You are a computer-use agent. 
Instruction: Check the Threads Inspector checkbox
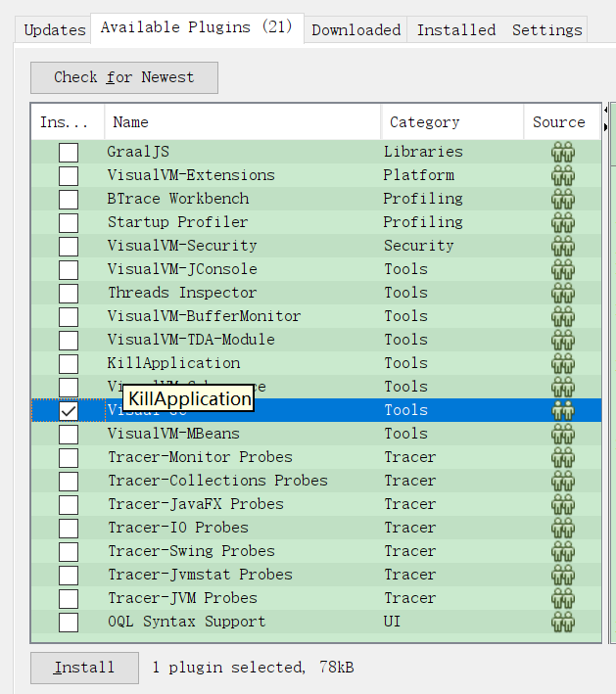point(69,293)
